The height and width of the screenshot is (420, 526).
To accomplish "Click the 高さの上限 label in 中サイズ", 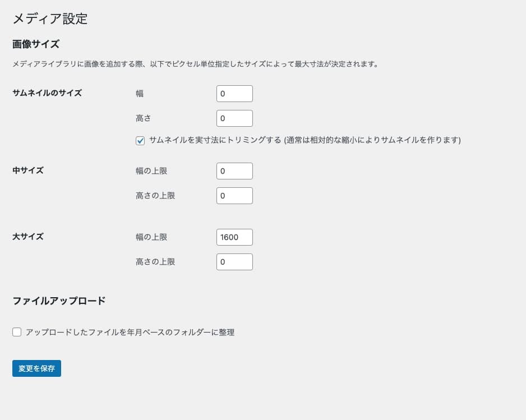I will (x=155, y=196).
